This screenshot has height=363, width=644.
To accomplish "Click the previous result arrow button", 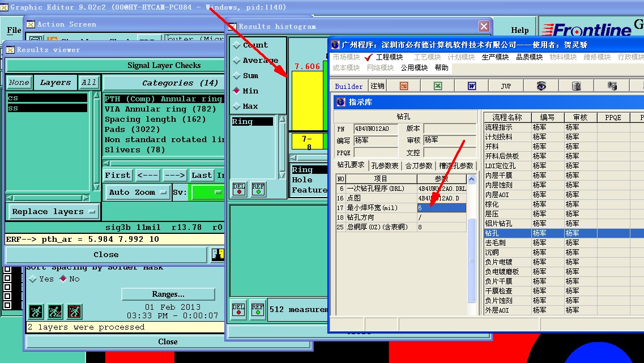I will [x=147, y=176].
